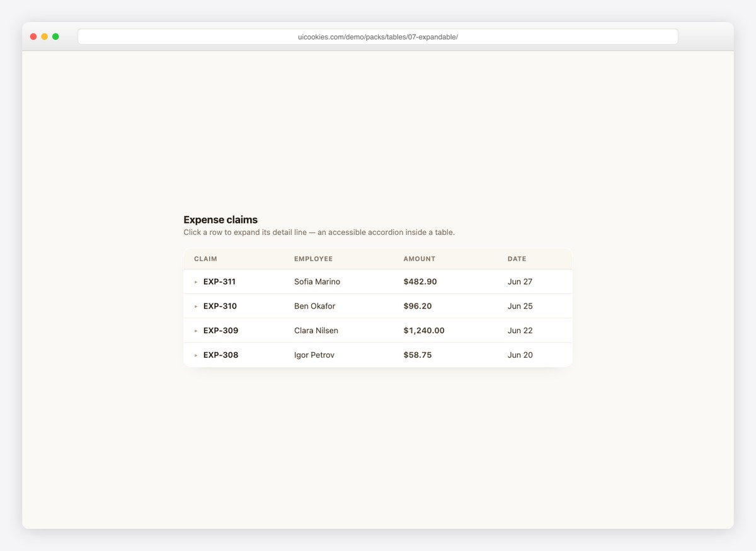Click the $1,240.00 amount cell
The height and width of the screenshot is (551, 756).
pos(424,331)
